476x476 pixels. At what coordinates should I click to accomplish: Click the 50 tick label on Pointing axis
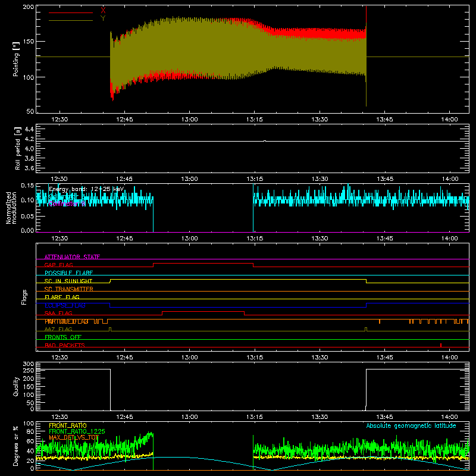coord(30,111)
